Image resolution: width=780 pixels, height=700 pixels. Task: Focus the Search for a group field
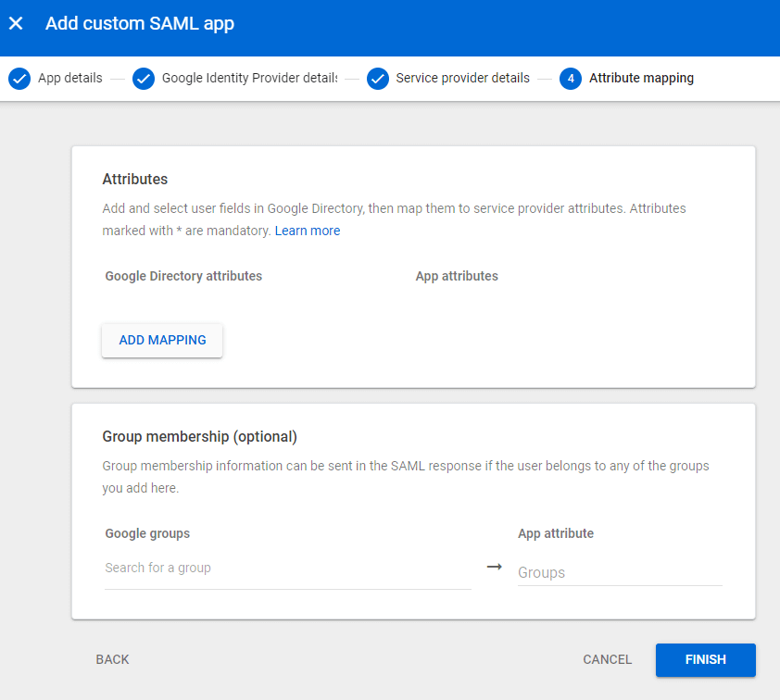(x=287, y=568)
